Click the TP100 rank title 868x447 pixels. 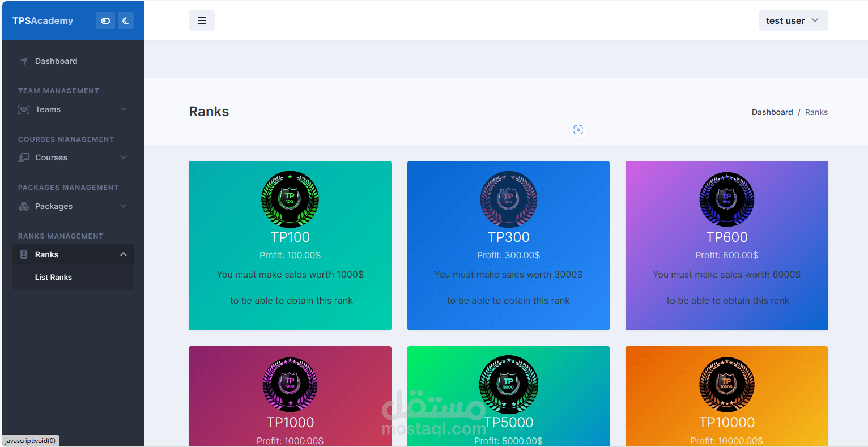click(290, 237)
